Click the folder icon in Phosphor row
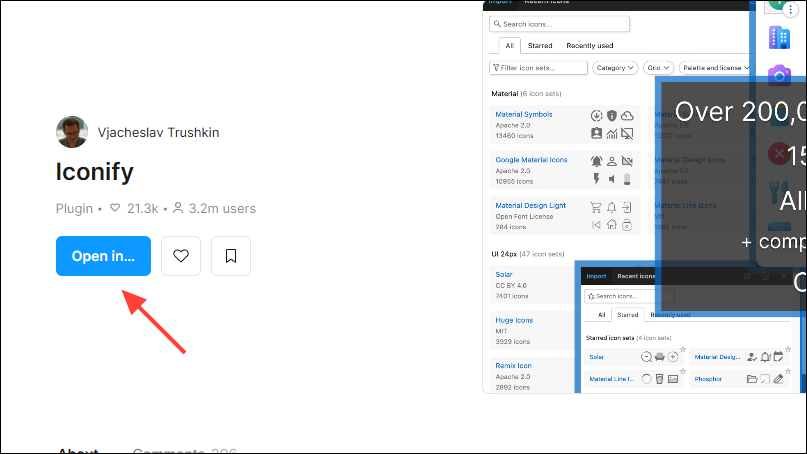This screenshot has width=807, height=454. coord(752,379)
